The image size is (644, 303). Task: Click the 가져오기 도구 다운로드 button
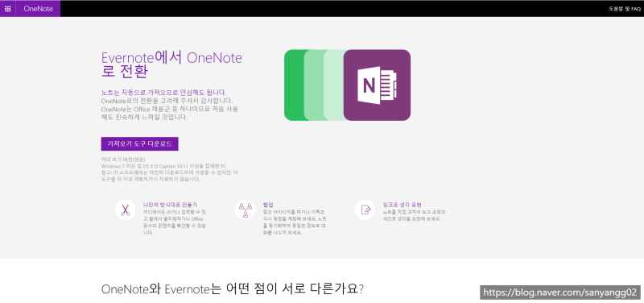coord(139,144)
